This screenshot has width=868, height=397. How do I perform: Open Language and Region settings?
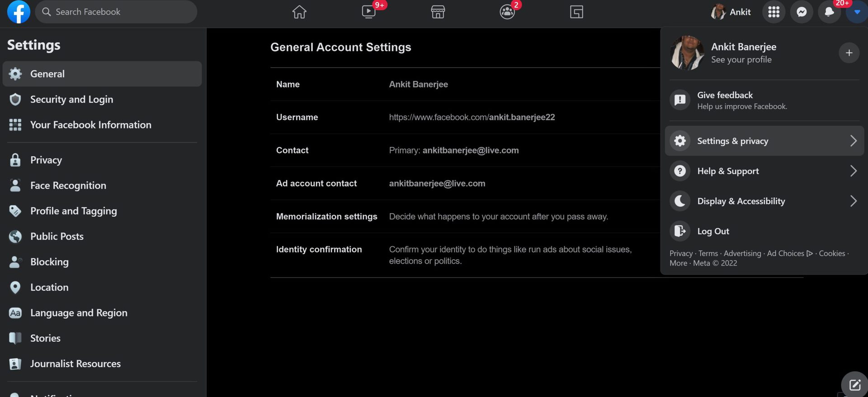pyautogui.click(x=102, y=313)
